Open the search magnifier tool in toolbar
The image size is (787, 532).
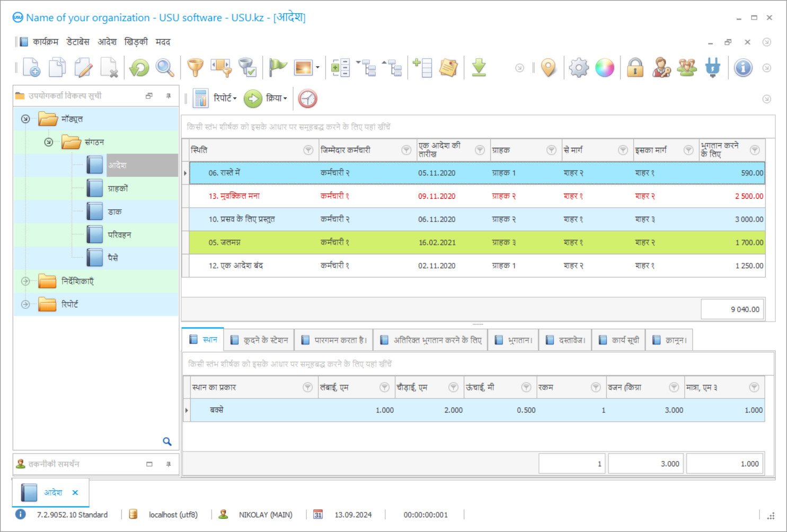click(165, 68)
